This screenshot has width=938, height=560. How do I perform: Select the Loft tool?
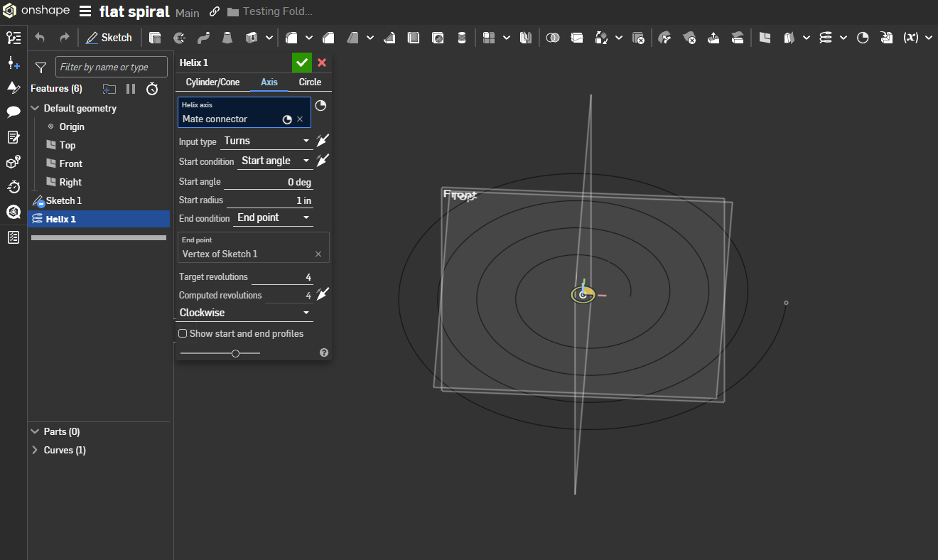(227, 38)
